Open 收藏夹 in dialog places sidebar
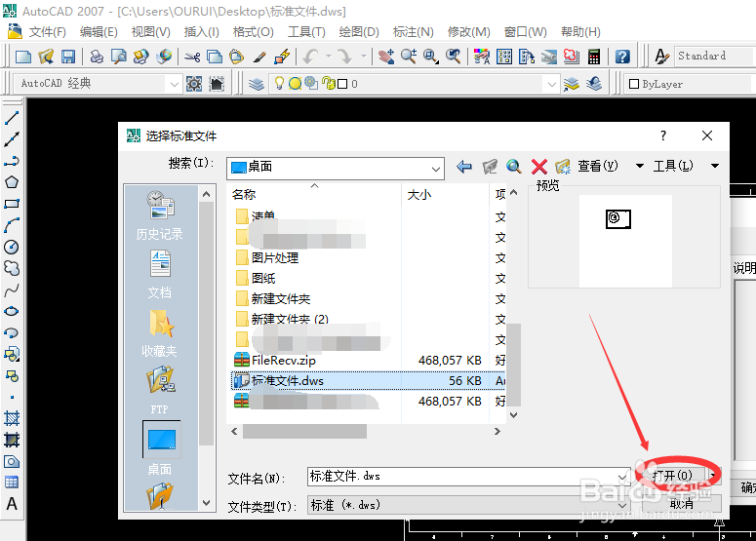The width and height of the screenshot is (756, 541). pos(160,333)
